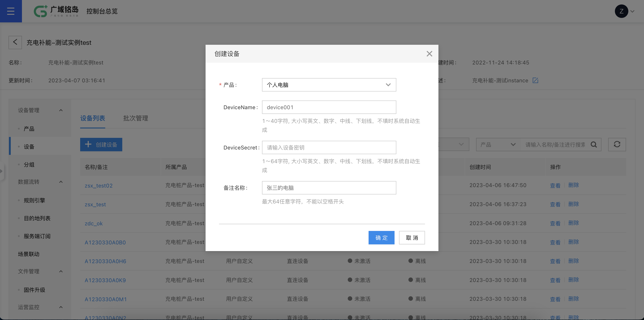
Task: Click the search magnifier icon
Action: pos(594,144)
